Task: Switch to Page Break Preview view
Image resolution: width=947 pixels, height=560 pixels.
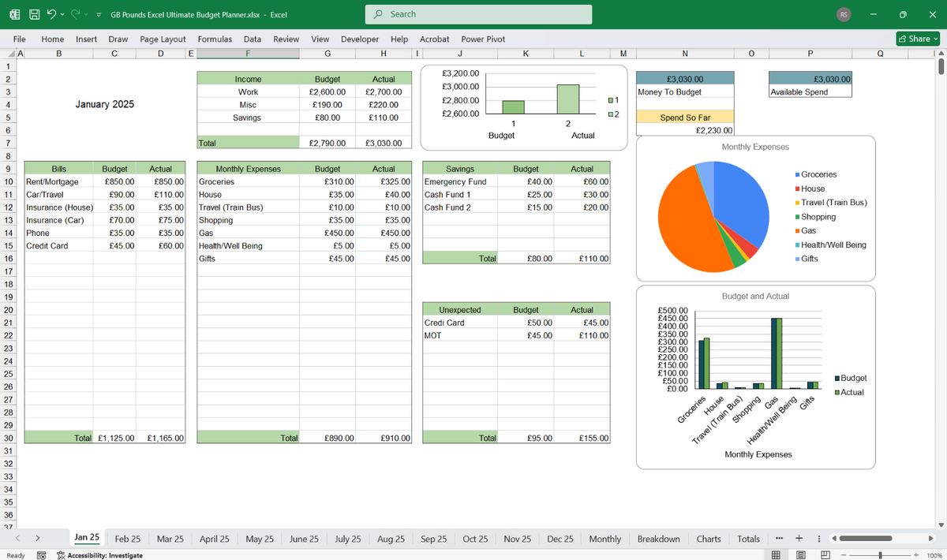Action: [825, 555]
